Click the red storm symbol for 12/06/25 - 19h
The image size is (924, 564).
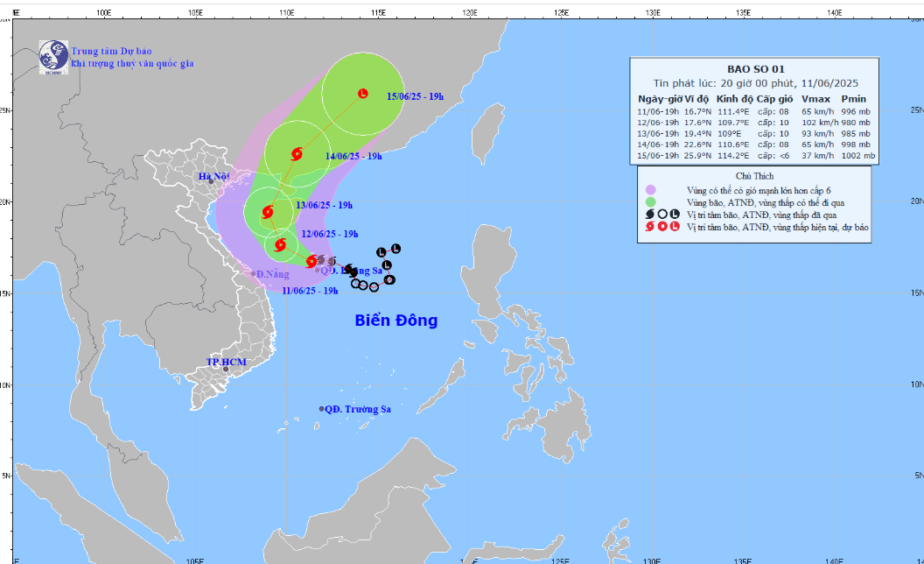point(281,244)
